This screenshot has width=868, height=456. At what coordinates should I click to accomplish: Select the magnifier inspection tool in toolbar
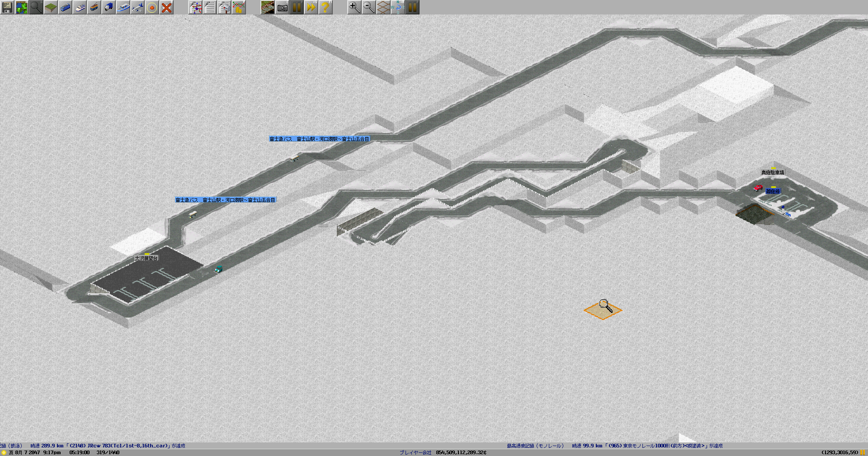(x=36, y=7)
